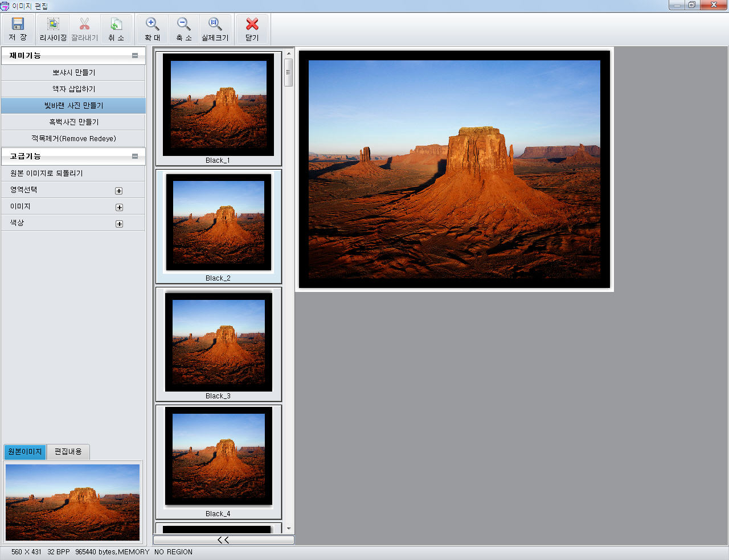Collapse the 고급기능 section
Screen dimensions: 729x560
135,156
